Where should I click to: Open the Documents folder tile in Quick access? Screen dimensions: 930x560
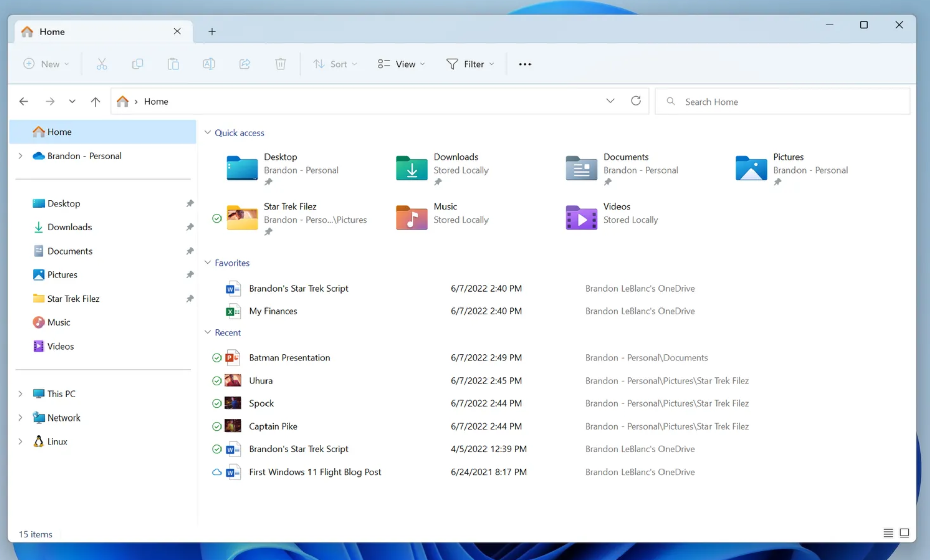[623, 169]
